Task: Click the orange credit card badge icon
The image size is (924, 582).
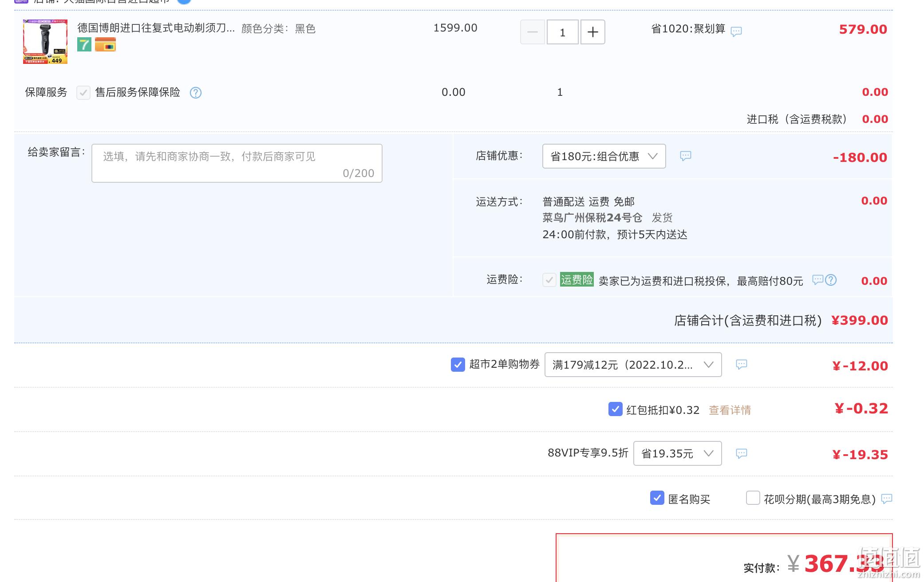Action: pos(105,45)
